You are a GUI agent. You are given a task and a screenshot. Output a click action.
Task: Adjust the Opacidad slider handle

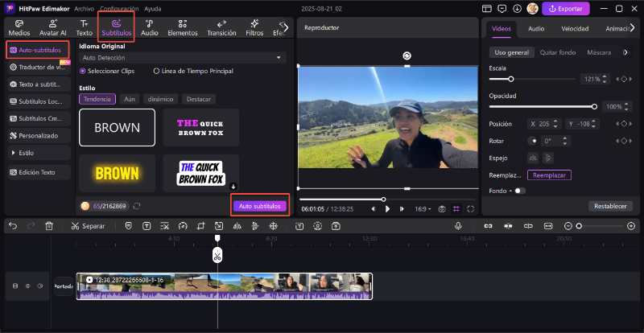tap(594, 107)
